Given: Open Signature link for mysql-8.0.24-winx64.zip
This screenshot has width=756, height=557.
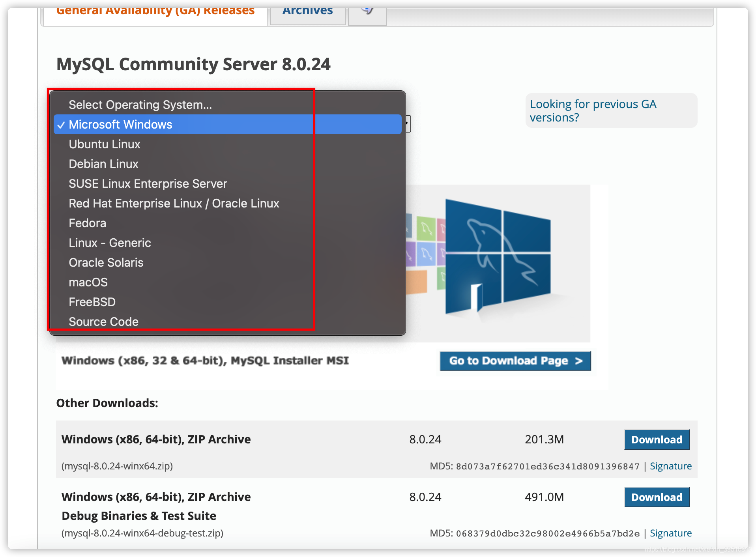Looking at the screenshot, I should [x=670, y=466].
